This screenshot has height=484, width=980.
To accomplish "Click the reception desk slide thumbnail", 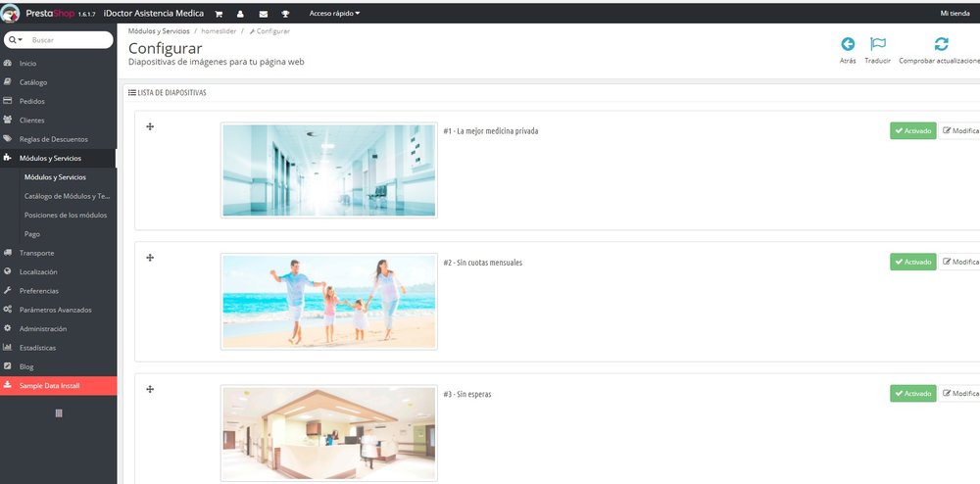I will 328,433.
